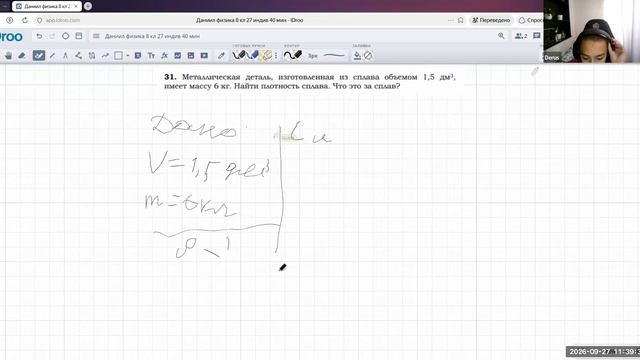Choose the black preset brush
The image size is (640, 360).
point(239,55)
